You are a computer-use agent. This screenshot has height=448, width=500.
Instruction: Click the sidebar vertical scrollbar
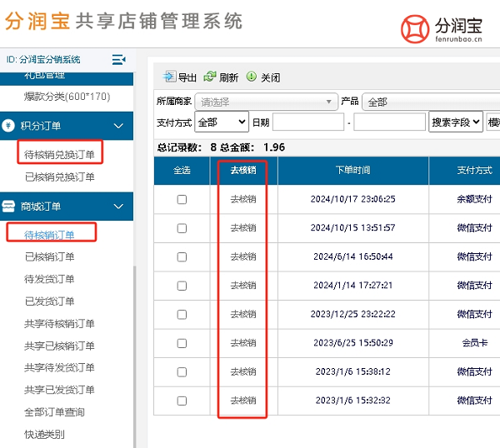coord(135,350)
